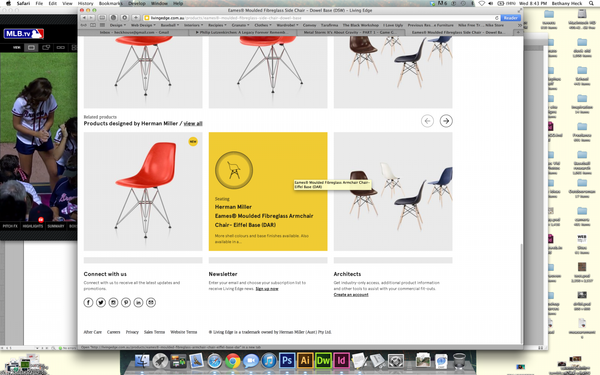Launch Photoshop from the Dock
This screenshot has height=375, width=600.
(x=287, y=360)
